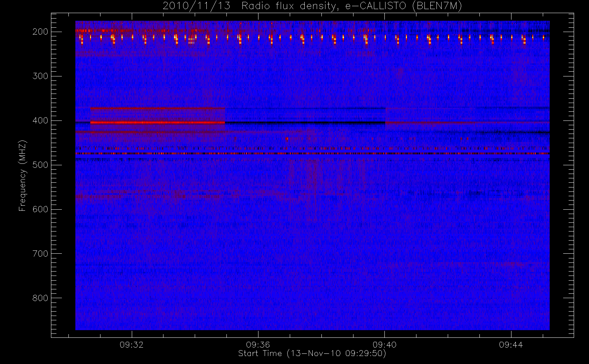The height and width of the screenshot is (364, 589).
Task: Click the 09:36 time tick label
Action: (258, 344)
